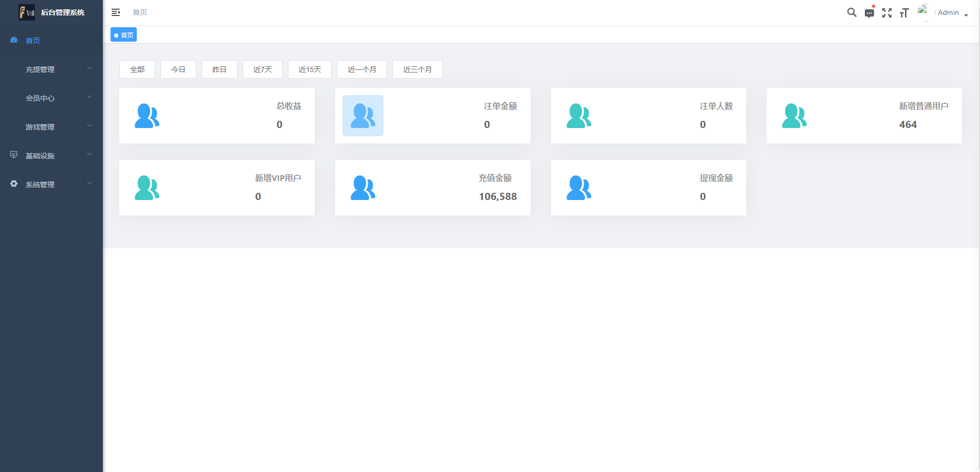Image resolution: width=980 pixels, height=472 pixels.
Task: Toggle fullscreen mode icon
Action: [886, 13]
